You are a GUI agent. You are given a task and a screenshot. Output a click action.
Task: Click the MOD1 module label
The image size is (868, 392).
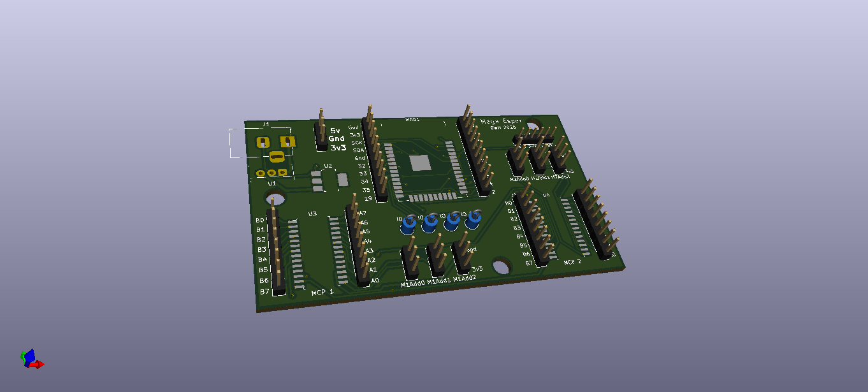(412, 119)
